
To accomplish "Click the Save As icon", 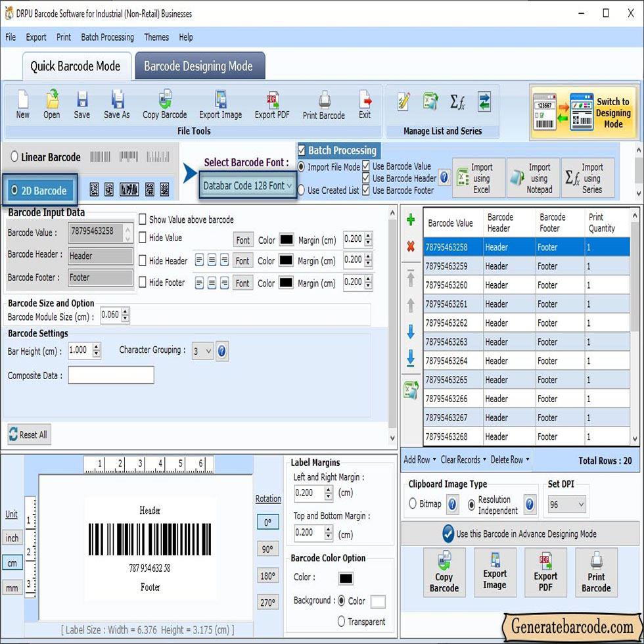I will (x=117, y=105).
